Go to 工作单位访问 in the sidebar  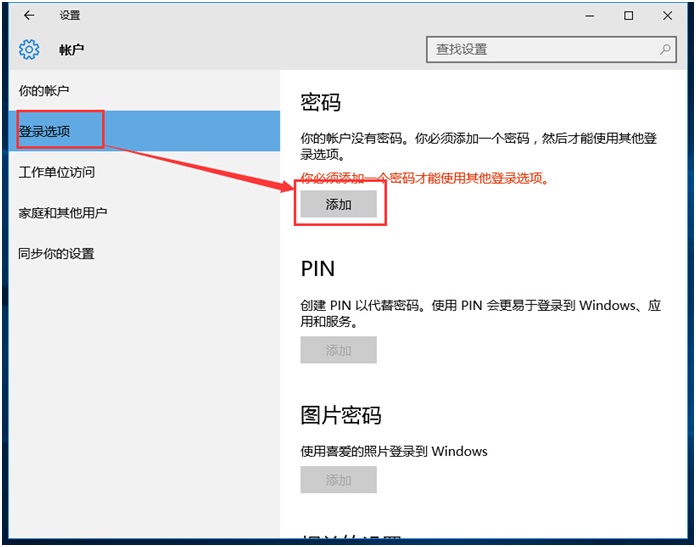57,172
